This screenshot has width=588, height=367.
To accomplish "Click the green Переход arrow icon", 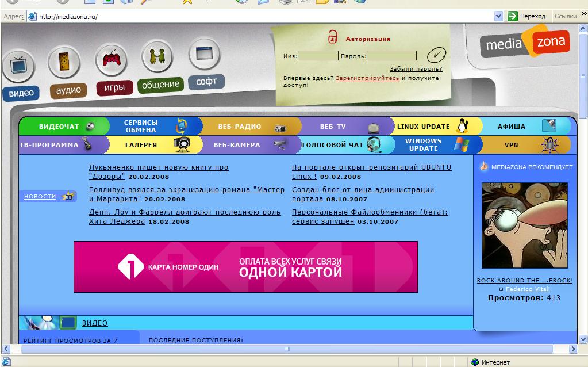I will [512, 16].
